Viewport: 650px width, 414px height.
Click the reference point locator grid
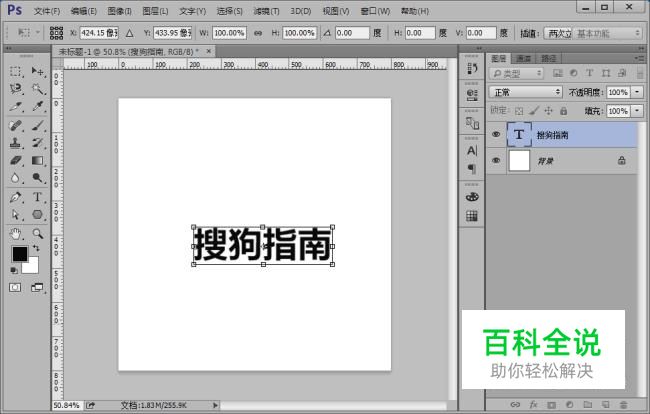coord(56,33)
